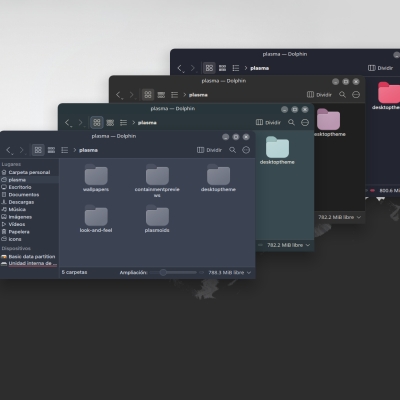Click 'plasma' breadcrumb in rearmost navy window
This screenshot has height=400, width=400.
pos(259,68)
